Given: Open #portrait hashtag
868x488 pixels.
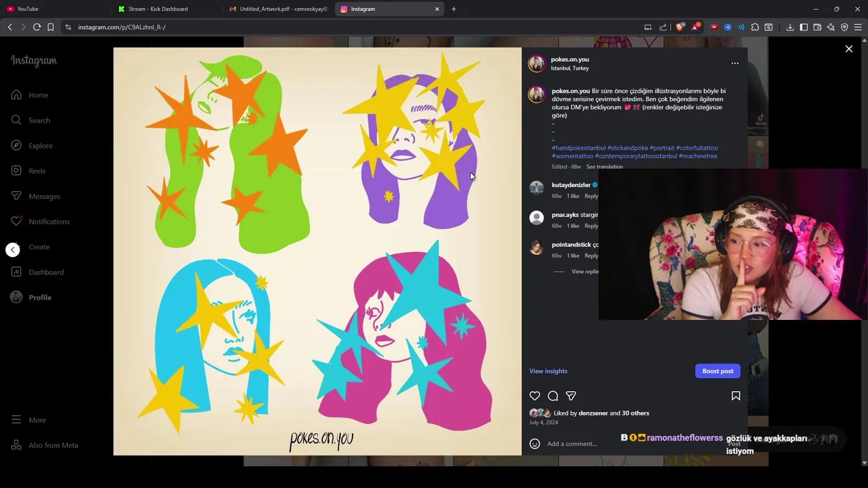Looking at the screenshot, I should tap(662, 148).
